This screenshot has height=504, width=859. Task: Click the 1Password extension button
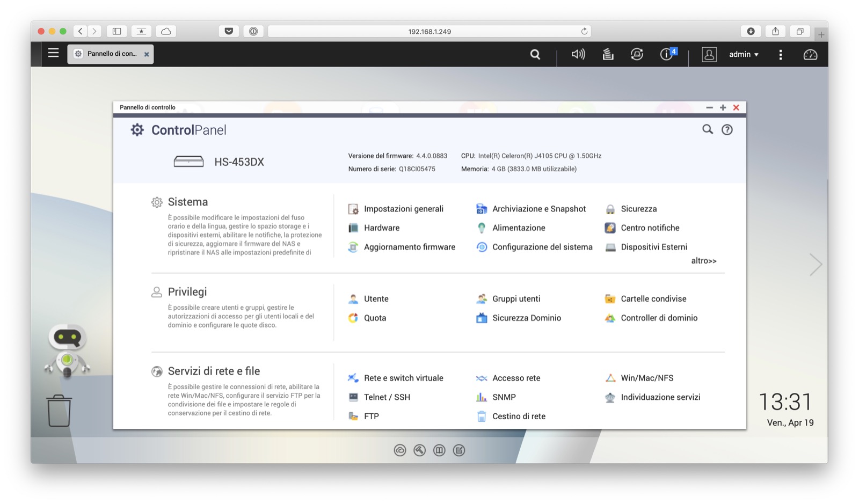pos(253,31)
